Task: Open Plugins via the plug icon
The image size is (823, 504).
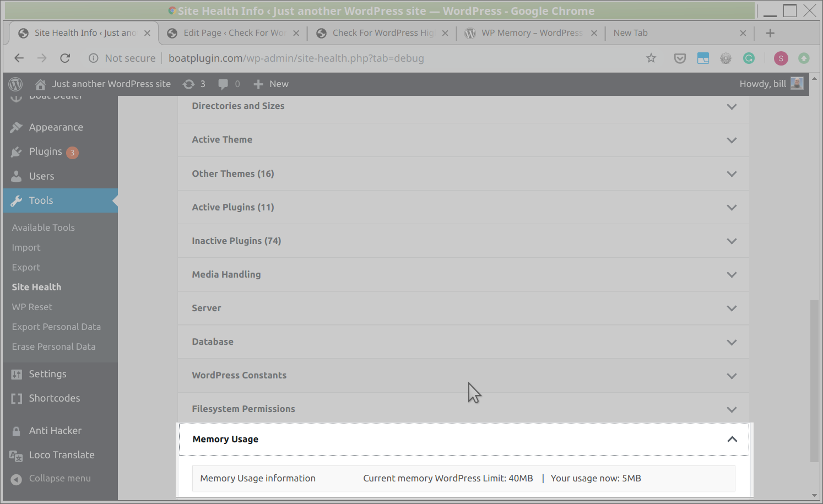Action: click(x=17, y=152)
